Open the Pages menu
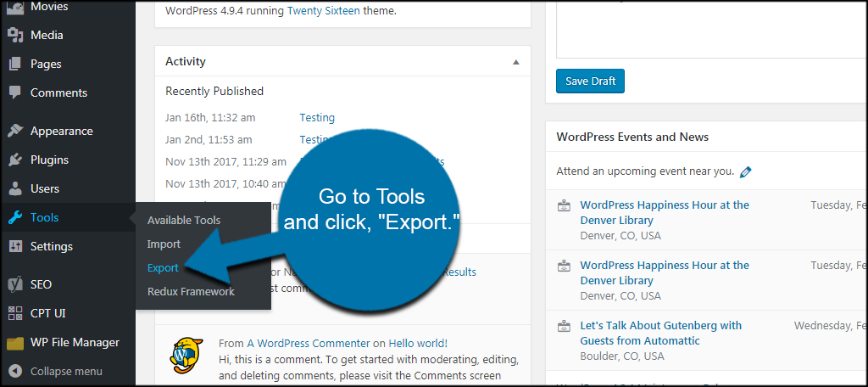Image resolution: width=868 pixels, height=387 pixels. [x=46, y=64]
